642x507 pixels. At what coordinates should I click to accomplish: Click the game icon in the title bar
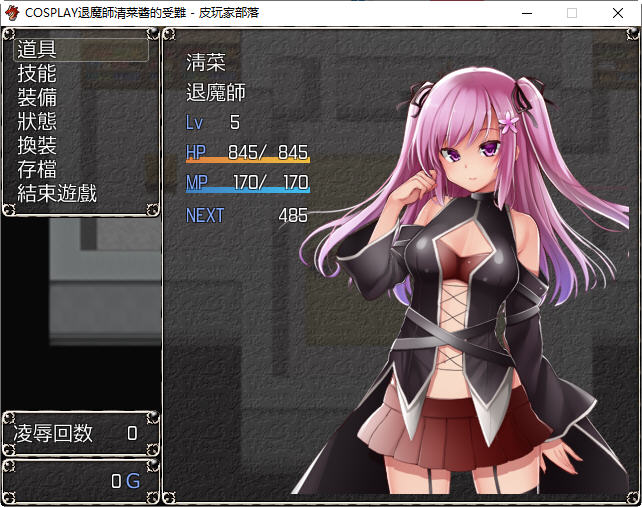pyautogui.click(x=12, y=13)
